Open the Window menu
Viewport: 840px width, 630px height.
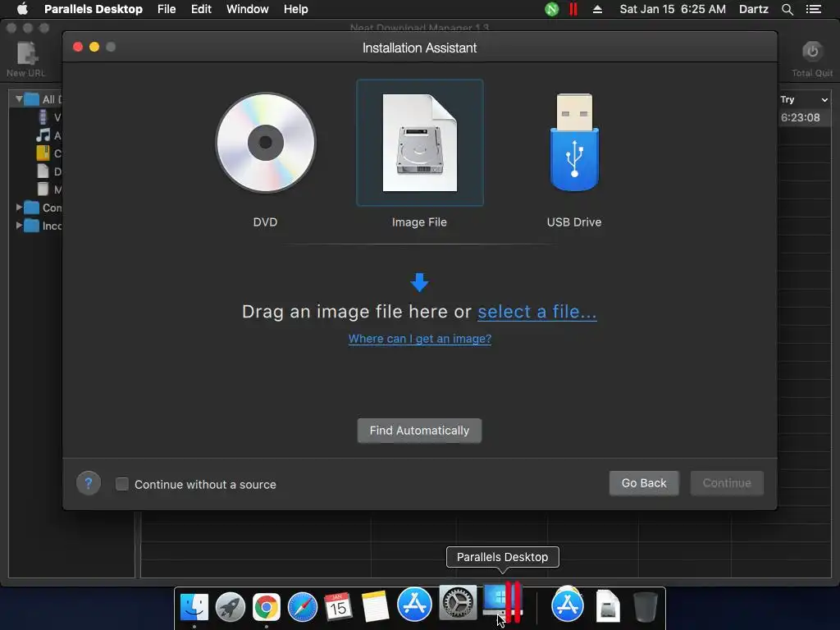click(248, 9)
